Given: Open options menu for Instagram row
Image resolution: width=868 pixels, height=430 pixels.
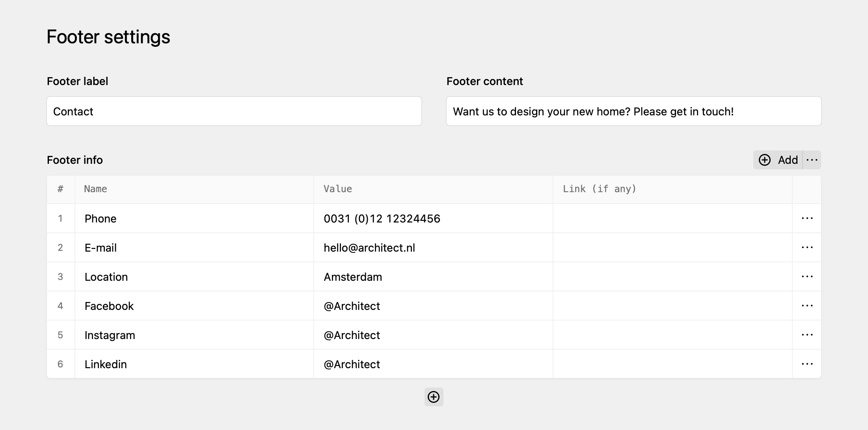Looking at the screenshot, I should click(807, 335).
